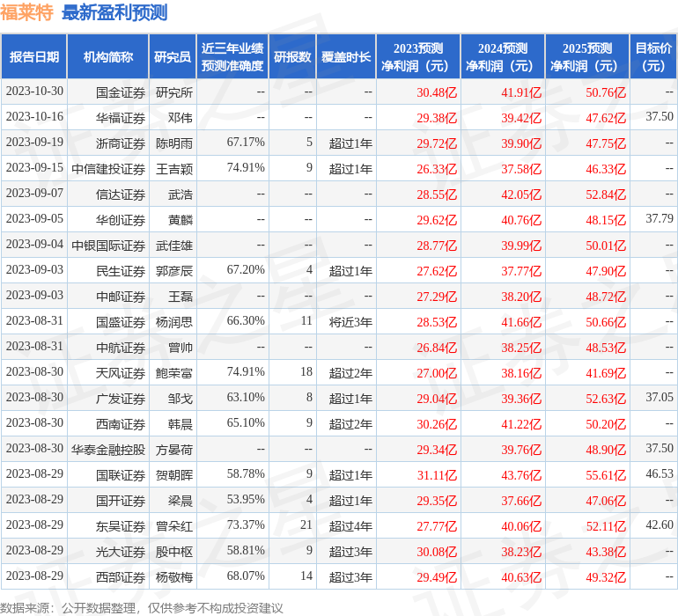Click the 55.61亿 profit forecast value
The image size is (678, 616).
pos(606,475)
